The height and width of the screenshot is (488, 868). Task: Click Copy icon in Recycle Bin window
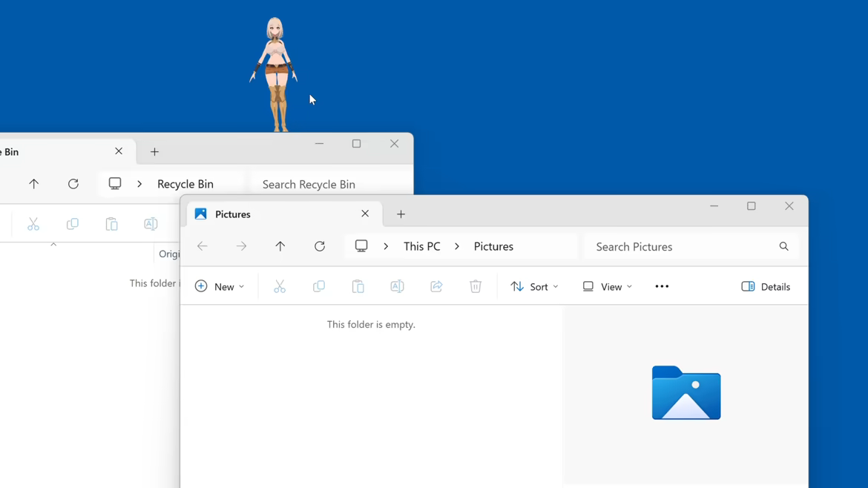coord(73,224)
